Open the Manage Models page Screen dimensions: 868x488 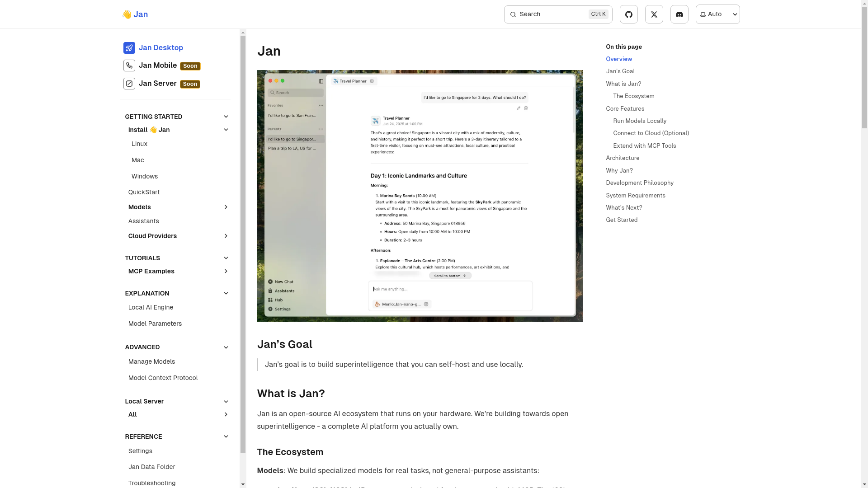pos(151,361)
